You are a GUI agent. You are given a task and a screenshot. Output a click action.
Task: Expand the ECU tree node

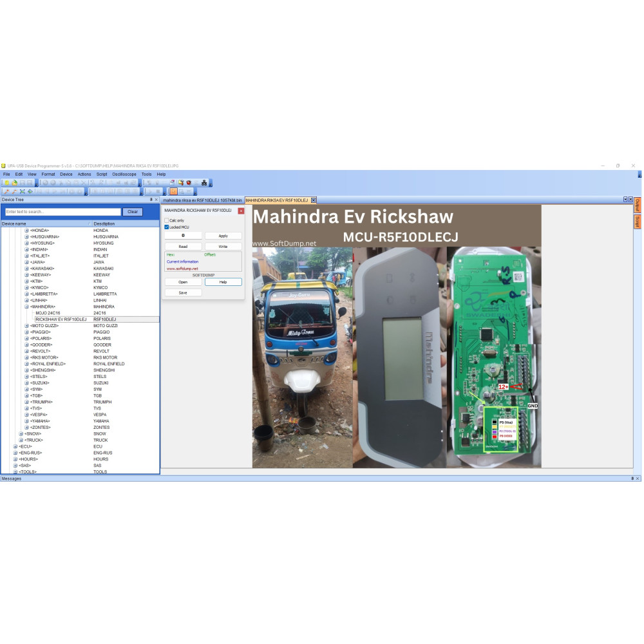pyautogui.click(x=15, y=446)
